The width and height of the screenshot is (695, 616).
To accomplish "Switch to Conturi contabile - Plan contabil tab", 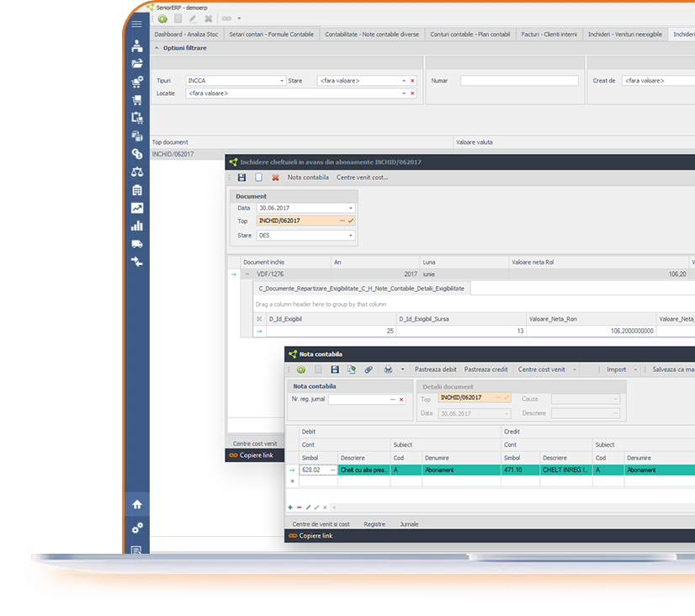I will 470,35.
